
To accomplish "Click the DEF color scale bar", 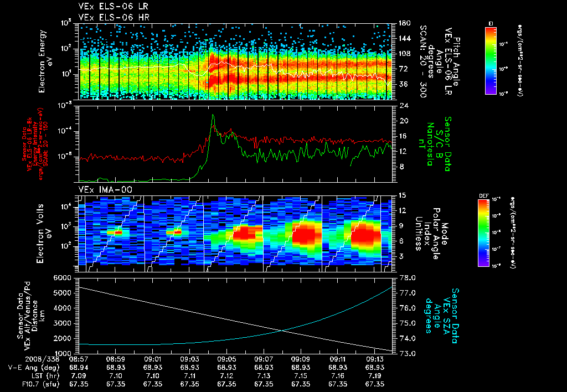I will click(x=483, y=233).
